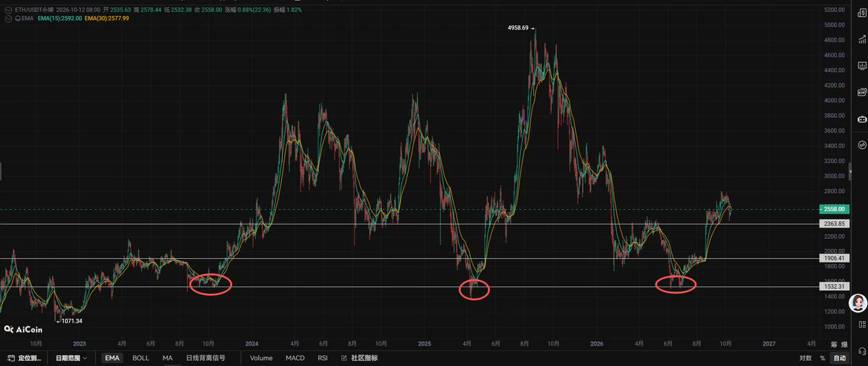Toggle the 日线背离信号 indicator

pos(205,357)
